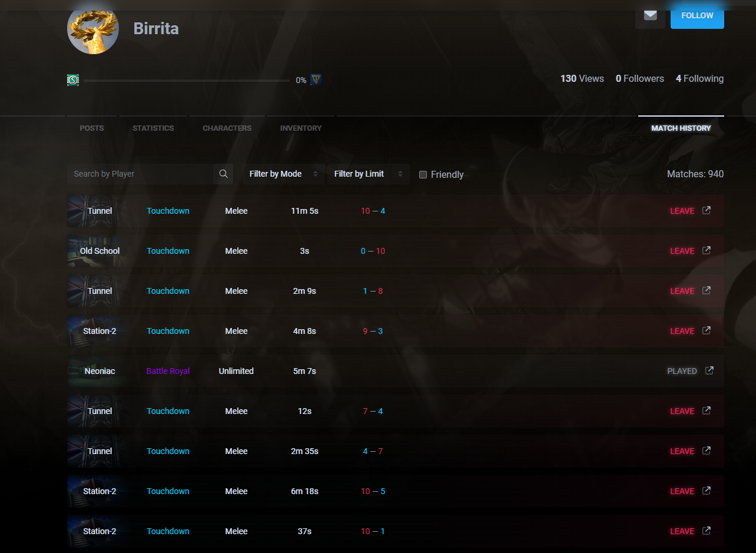Click the search magnifier icon

click(x=223, y=174)
